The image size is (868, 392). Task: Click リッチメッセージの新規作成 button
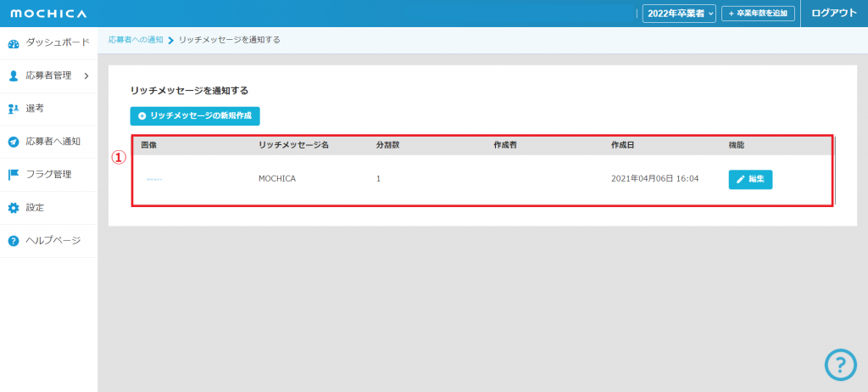pyautogui.click(x=195, y=115)
